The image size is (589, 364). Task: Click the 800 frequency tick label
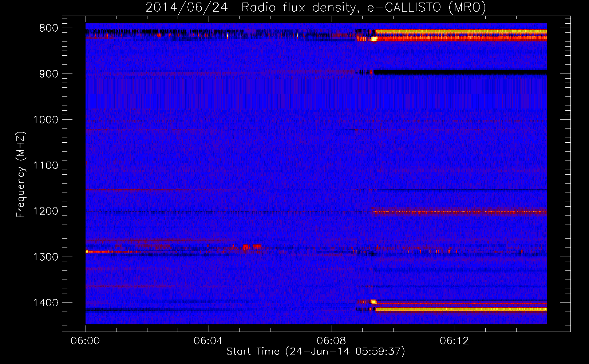(49, 28)
